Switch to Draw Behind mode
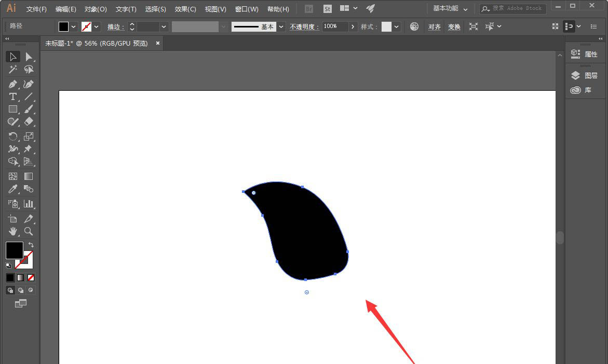The height and width of the screenshot is (364, 608). tap(21, 290)
